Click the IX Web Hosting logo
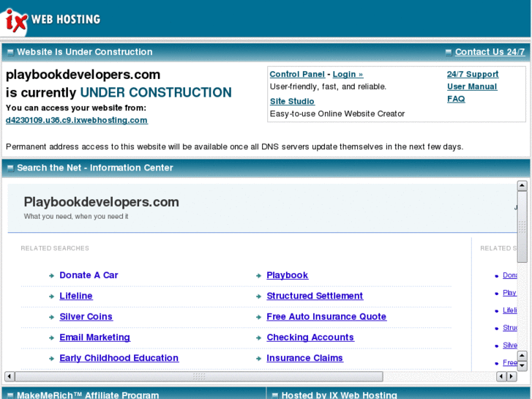 (x=51, y=20)
